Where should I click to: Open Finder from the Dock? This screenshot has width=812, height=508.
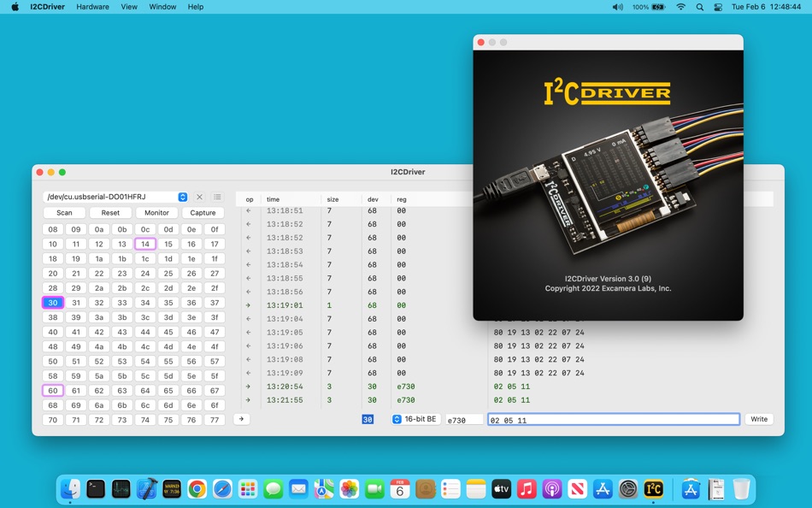click(x=70, y=489)
